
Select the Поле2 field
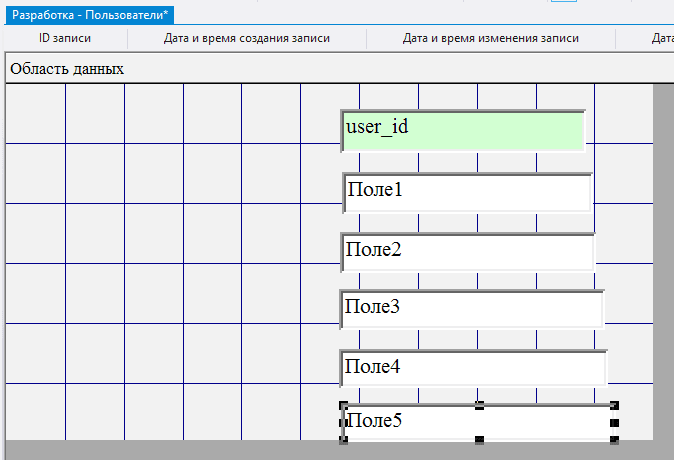467,251
